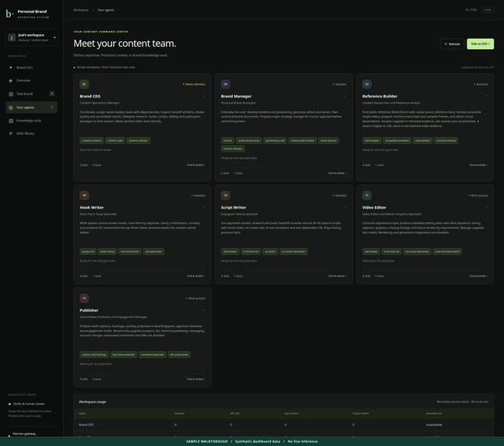Open Brand CEO in the sidebar

click(31, 68)
